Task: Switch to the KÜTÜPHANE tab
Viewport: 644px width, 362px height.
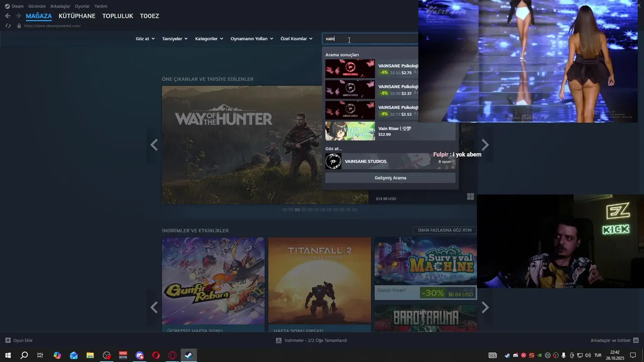Action: pos(77,16)
